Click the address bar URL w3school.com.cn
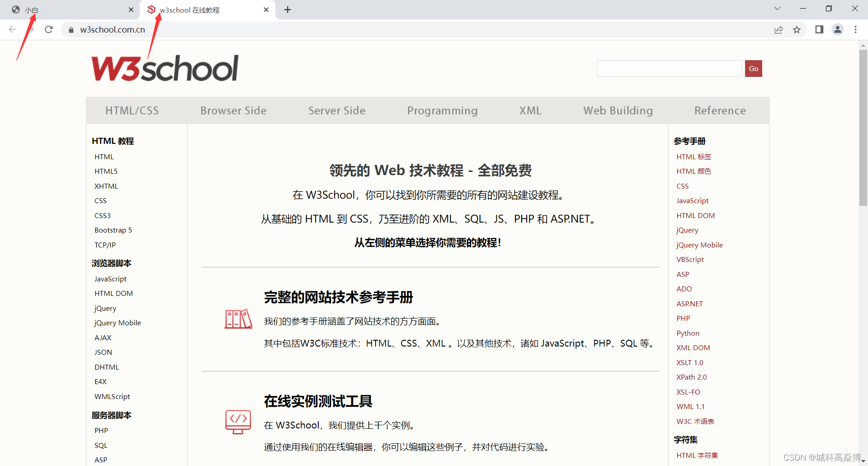 pyautogui.click(x=113, y=29)
